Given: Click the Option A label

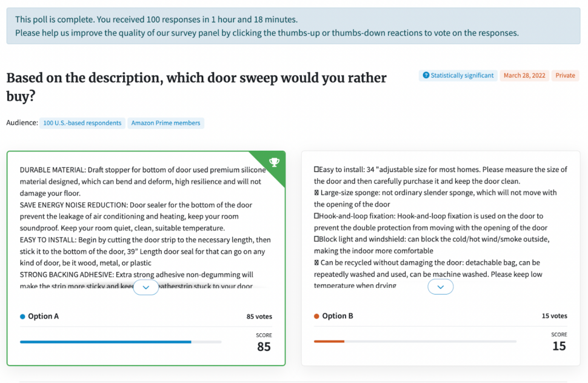Looking at the screenshot, I should click(x=43, y=316).
